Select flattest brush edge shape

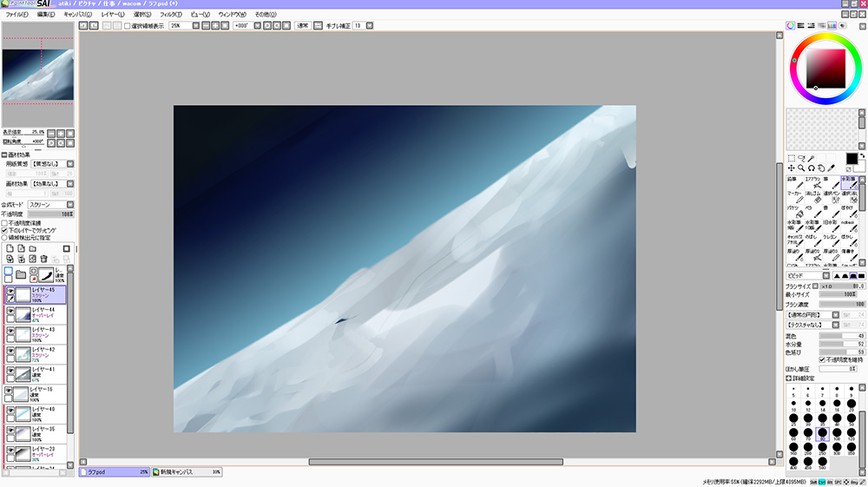point(861,275)
